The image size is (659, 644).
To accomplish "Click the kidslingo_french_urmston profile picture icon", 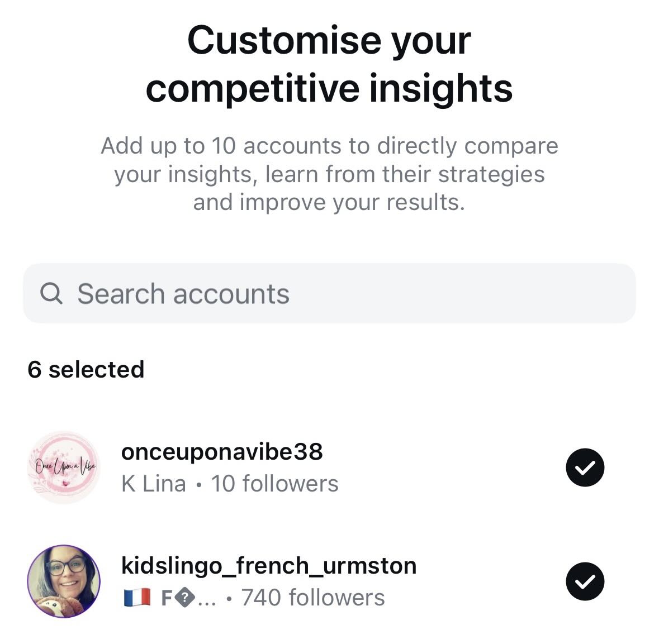I will tap(64, 581).
